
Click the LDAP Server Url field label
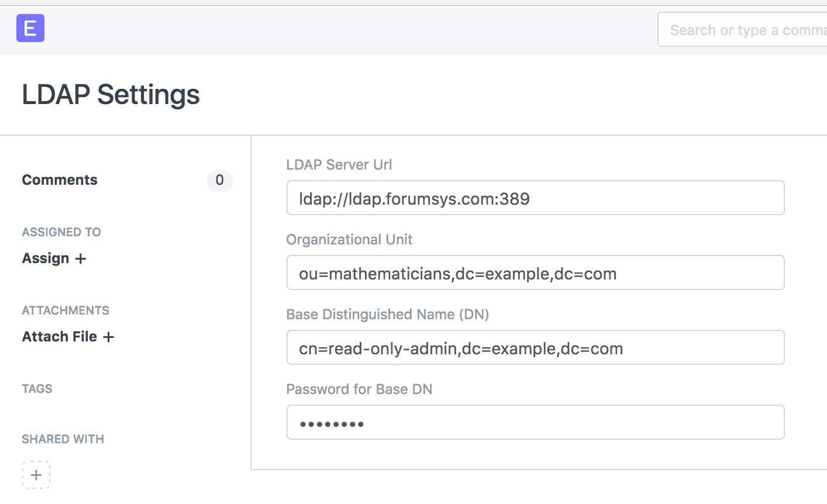pyautogui.click(x=339, y=165)
